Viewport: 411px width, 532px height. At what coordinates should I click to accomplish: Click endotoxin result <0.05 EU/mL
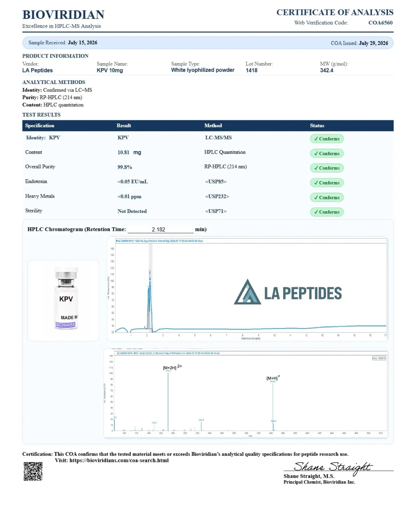click(x=133, y=182)
